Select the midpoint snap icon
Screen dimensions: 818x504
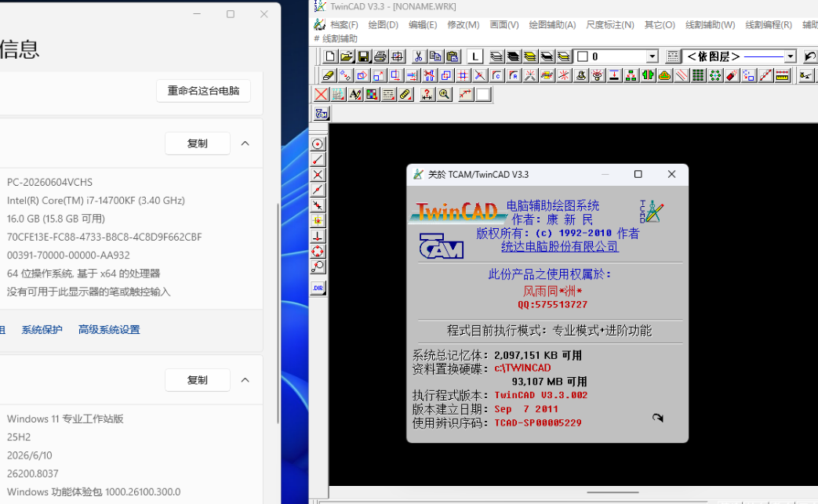pos(318,190)
